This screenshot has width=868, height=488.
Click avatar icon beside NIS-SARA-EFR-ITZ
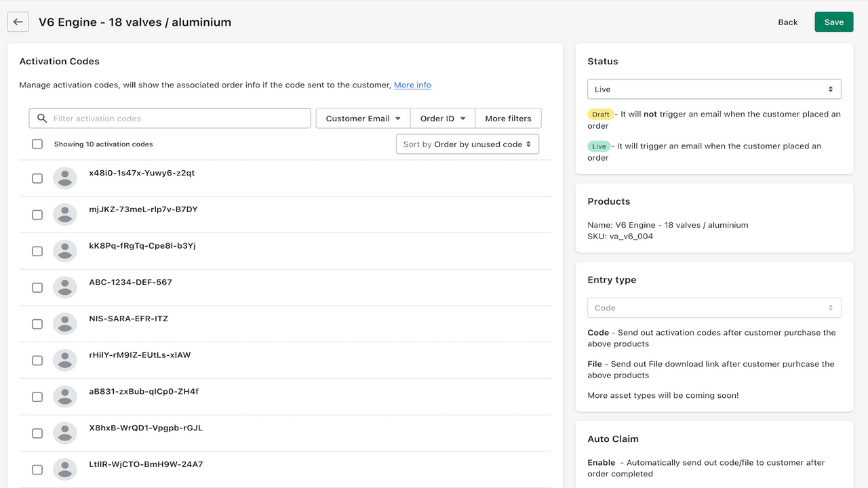65,323
